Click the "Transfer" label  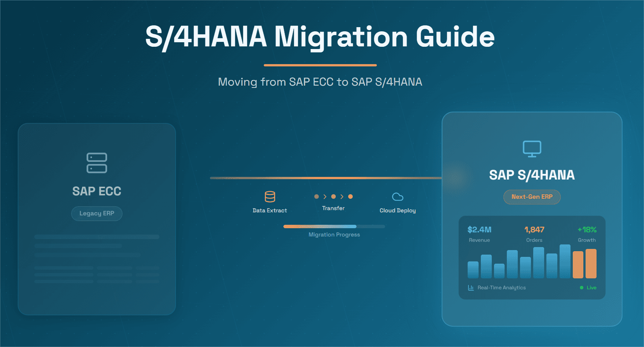tap(333, 208)
